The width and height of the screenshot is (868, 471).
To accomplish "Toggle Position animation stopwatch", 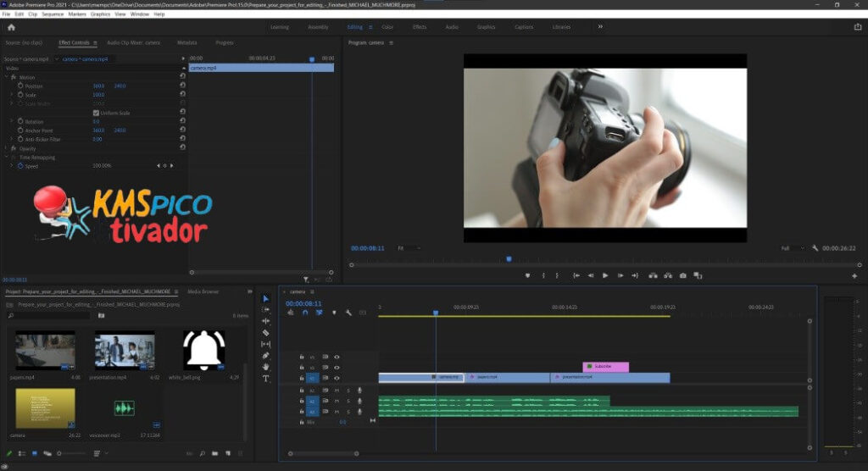I will [x=20, y=86].
